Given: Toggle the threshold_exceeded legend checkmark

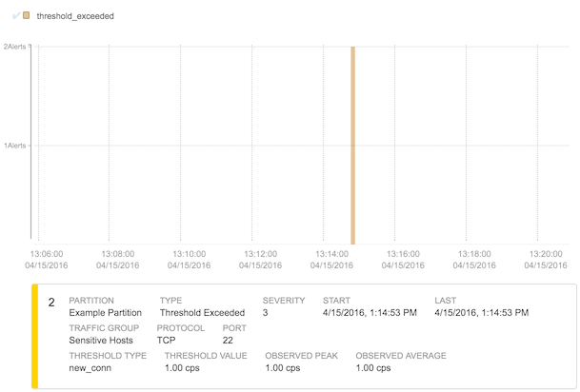Looking at the screenshot, I should pyautogui.click(x=15, y=16).
